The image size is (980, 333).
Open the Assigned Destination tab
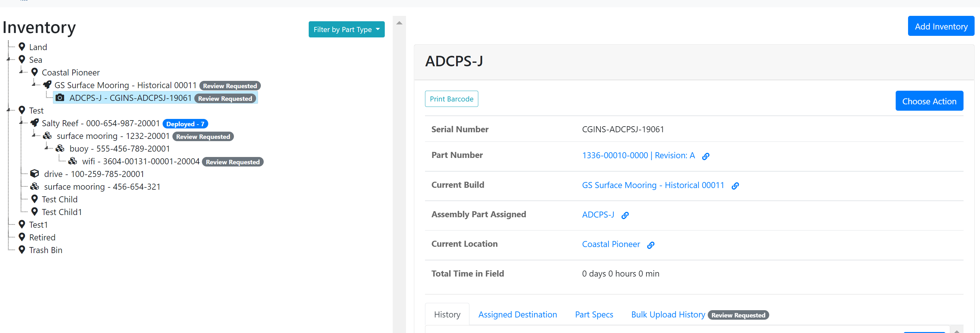coord(517,314)
